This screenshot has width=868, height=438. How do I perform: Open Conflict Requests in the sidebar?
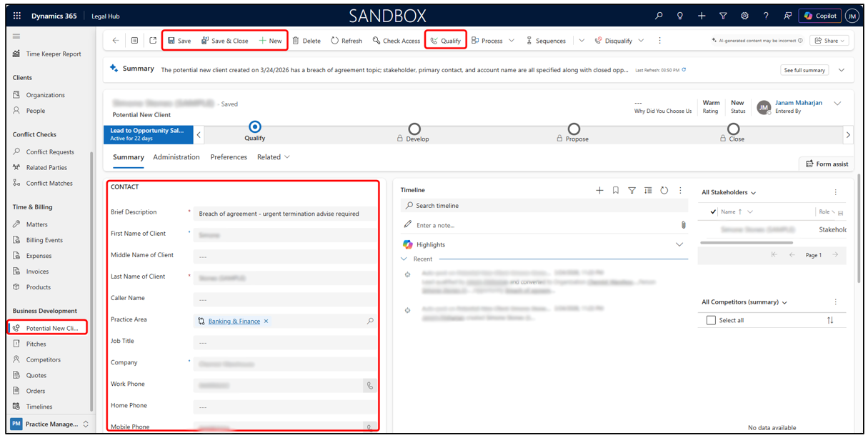pos(50,151)
